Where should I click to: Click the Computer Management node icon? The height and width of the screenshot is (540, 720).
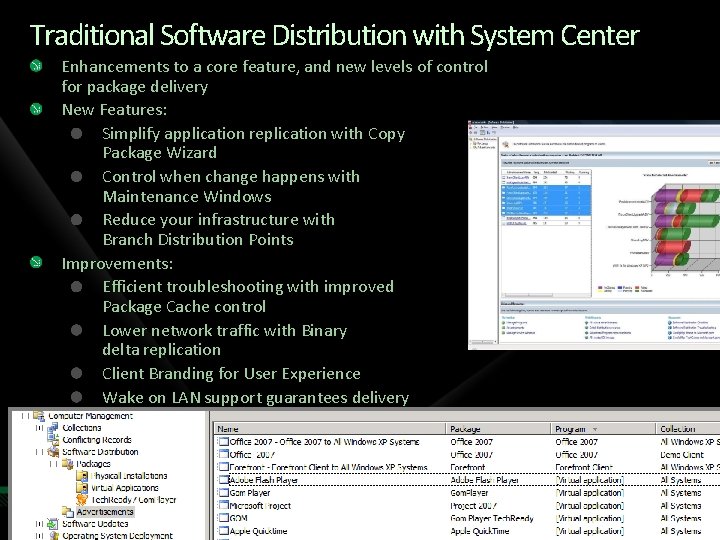tap(39, 416)
